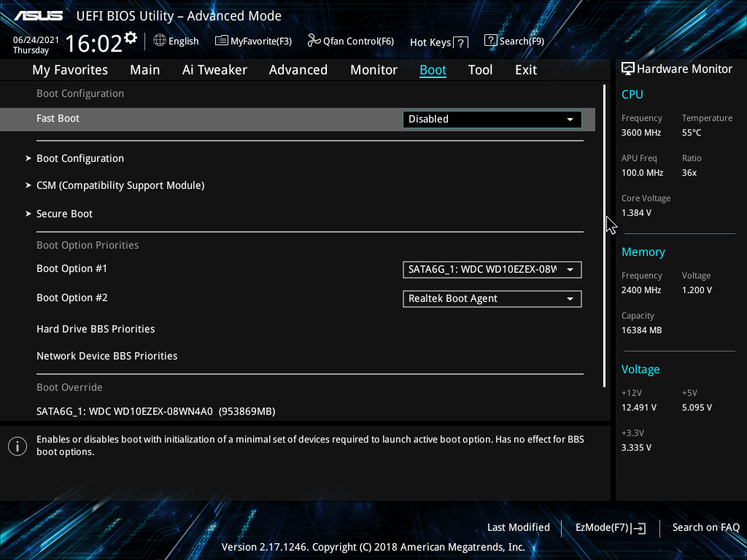
Task: Click the CPU frequency value 3600 MHz
Action: pos(640,133)
